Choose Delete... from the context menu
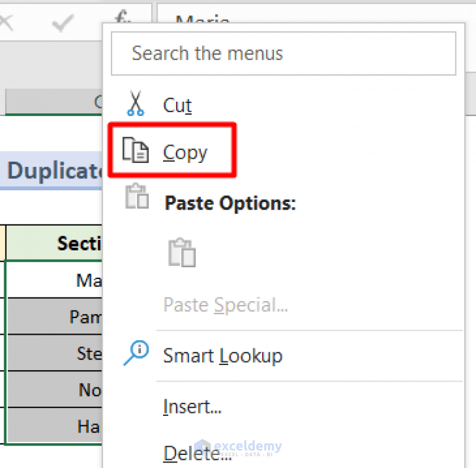476x468 pixels. pyautogui.click(x=197, y=453)
